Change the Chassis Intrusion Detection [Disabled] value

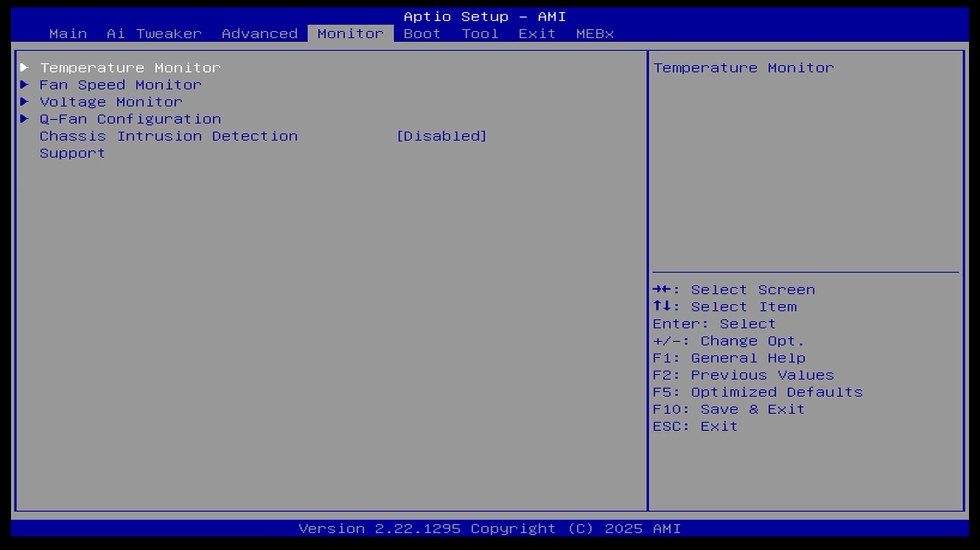[441, 136]
